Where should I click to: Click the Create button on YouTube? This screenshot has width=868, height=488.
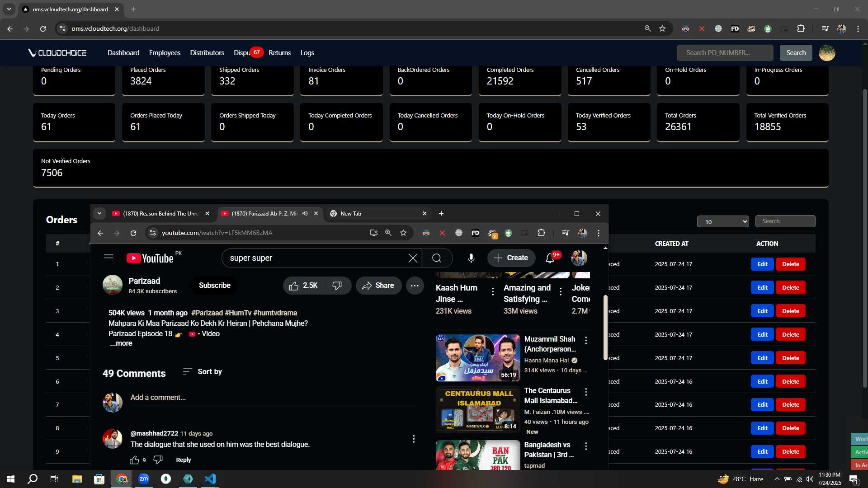511,258
